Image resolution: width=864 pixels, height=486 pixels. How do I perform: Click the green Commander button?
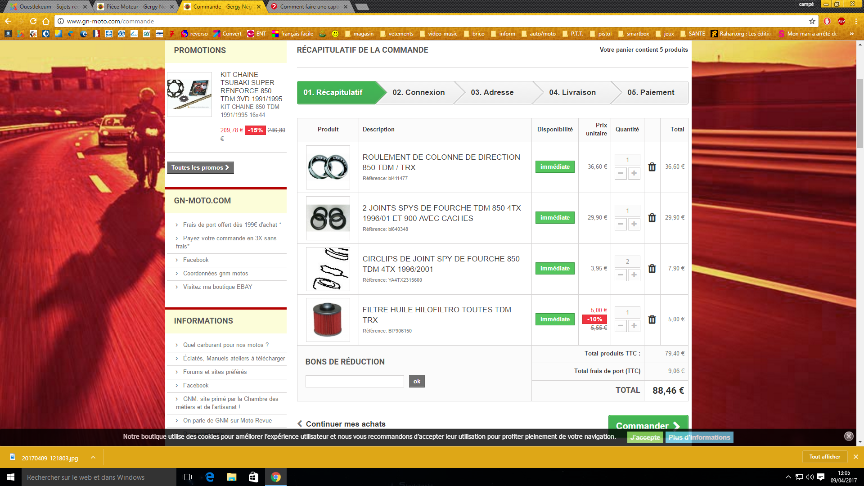point(648,425)
